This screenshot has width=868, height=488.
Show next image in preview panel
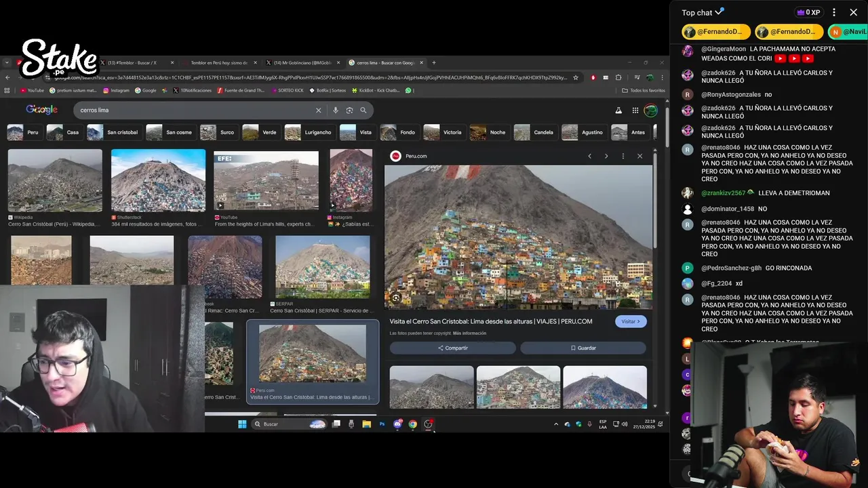tap(606, 156)
